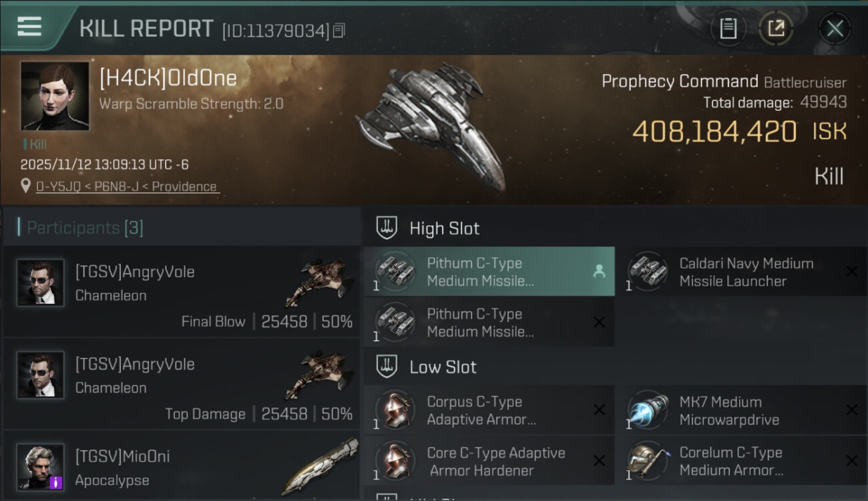Select the Corpus C-Type Adaptive Armor icon
The height and width of the screenshot is (501, 868).
(395, 410)
